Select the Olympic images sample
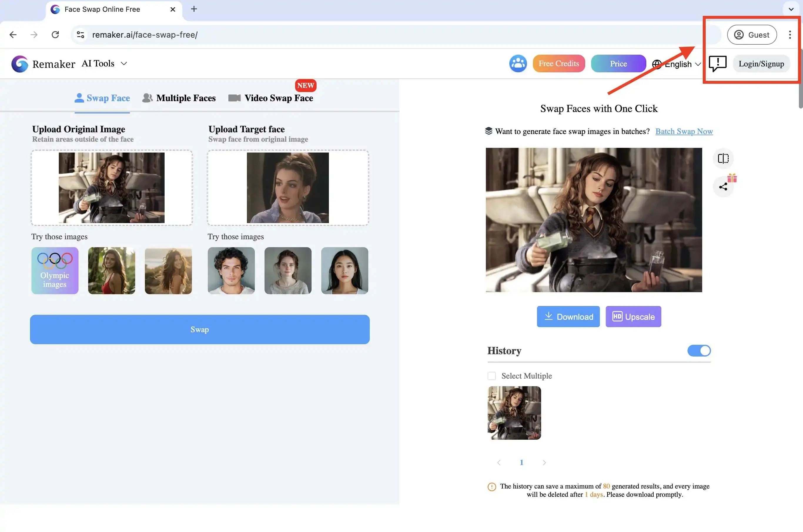This screenshot has height=532, width=803. [x=55, y=270]
